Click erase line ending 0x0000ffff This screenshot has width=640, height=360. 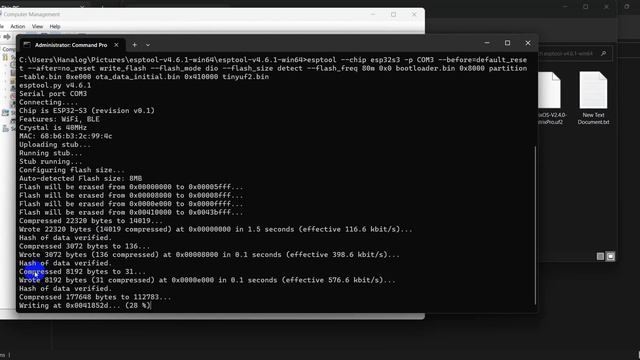pos(131,204)
